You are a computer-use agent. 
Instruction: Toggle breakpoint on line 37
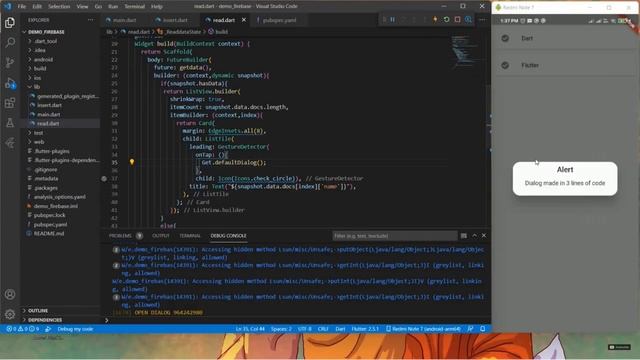[104, 178]
